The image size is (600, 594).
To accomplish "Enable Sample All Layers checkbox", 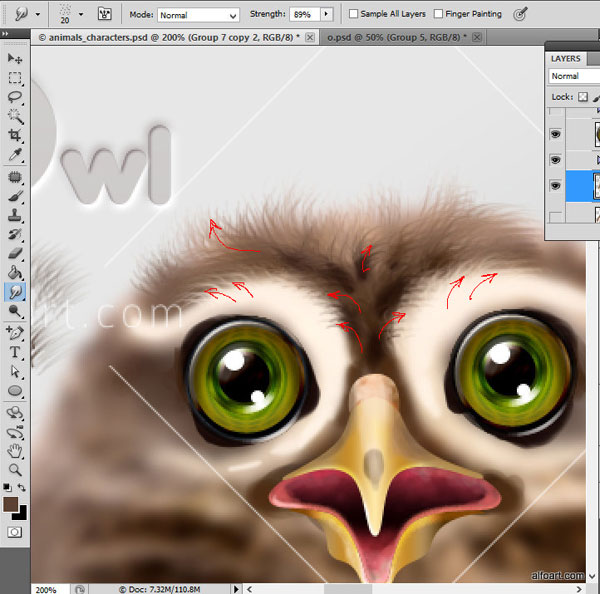I will 354,14.
